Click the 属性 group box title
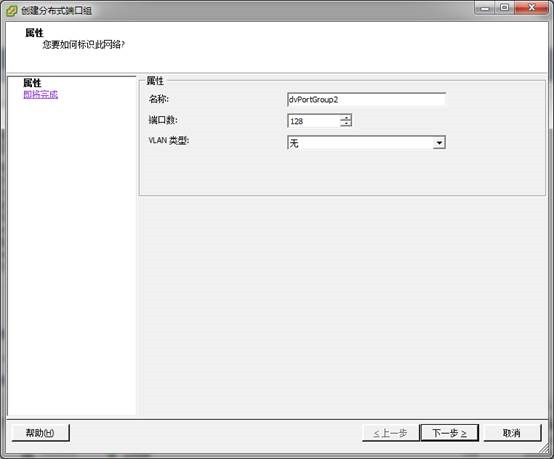 click(155, 81)
